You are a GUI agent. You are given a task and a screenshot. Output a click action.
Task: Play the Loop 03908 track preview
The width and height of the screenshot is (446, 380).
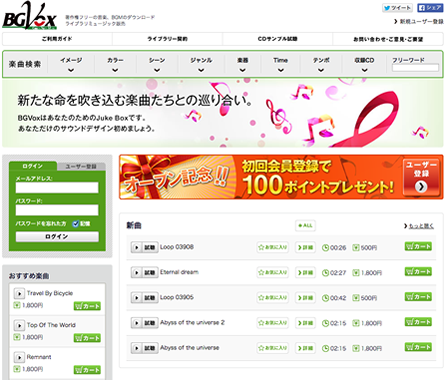point(136,248)
